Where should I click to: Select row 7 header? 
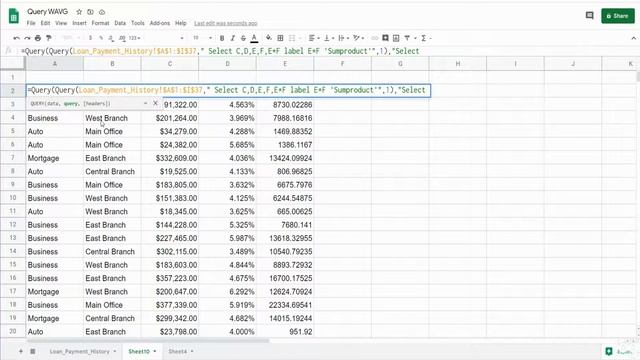click(13, 158)
